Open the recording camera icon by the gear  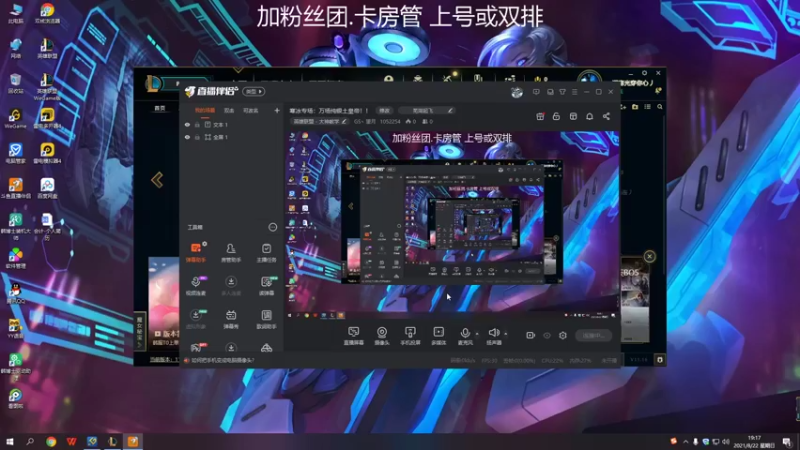(531, 335)
